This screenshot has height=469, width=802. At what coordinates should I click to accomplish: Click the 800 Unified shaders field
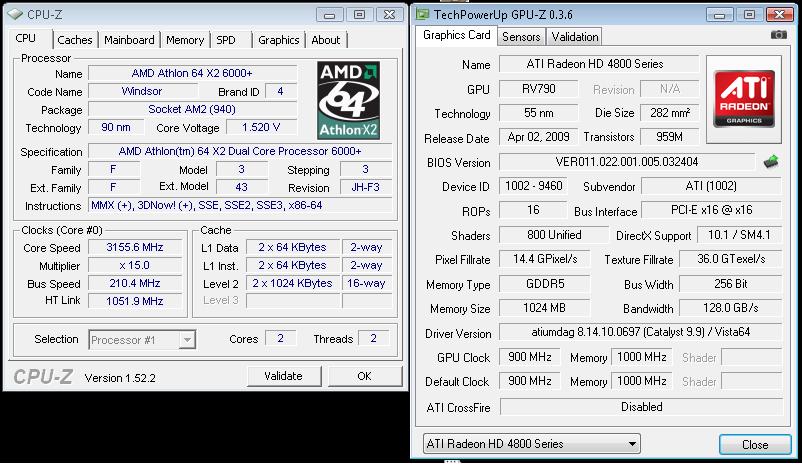pyautogui.click(x=554, y=235)
